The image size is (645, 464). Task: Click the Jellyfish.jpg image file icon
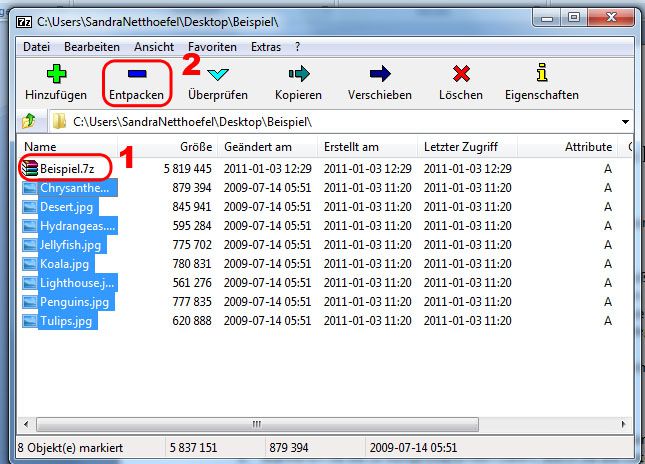[30, 245]
